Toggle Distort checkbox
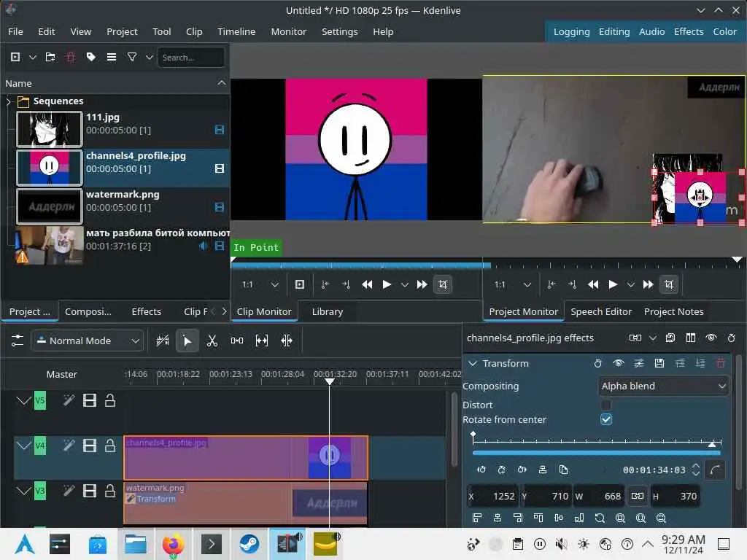The width and height of the screenshot is (747, 560). click(x=606, y=405)
